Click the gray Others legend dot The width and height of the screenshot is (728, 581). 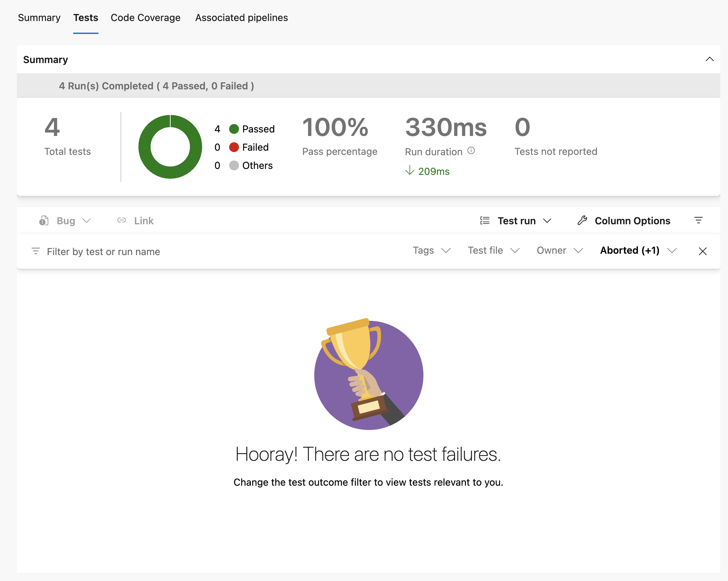(234, 165)
